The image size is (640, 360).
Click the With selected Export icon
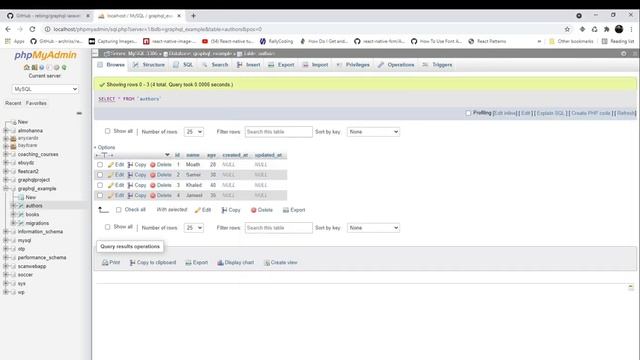(x=286, y=210)
